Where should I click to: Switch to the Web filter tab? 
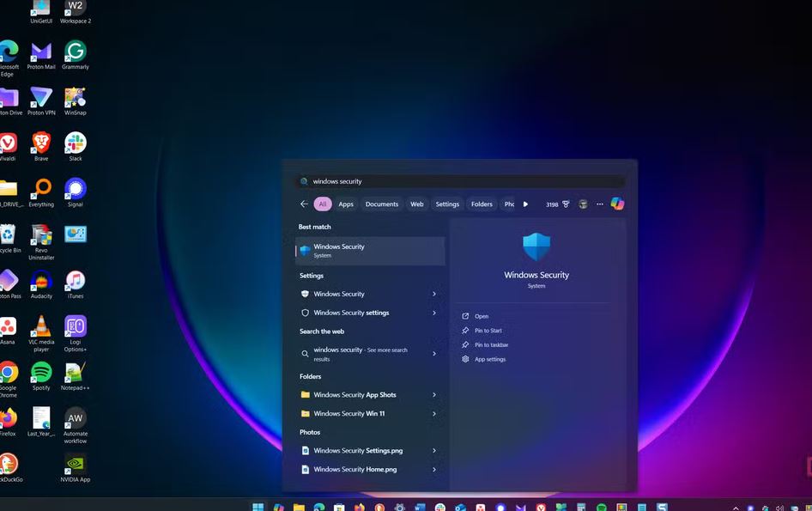417,204
